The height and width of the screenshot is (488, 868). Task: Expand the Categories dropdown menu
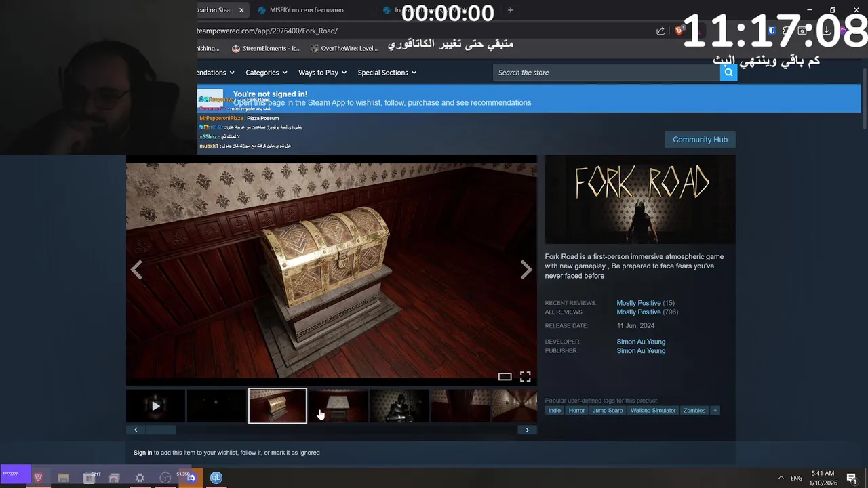coord(266,73)
